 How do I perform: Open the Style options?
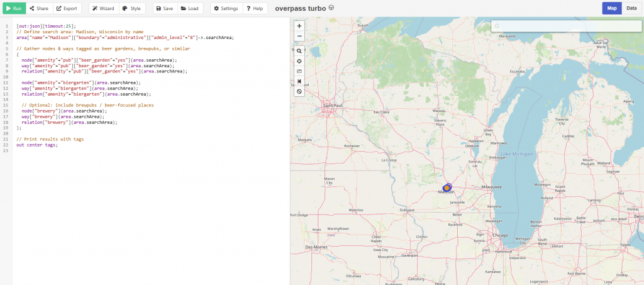pos(131,9)
